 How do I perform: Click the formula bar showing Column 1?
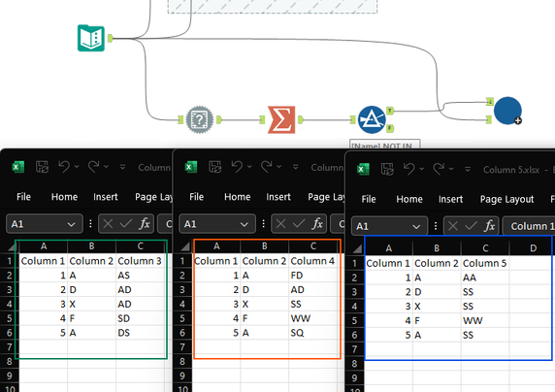pos(529,226)
